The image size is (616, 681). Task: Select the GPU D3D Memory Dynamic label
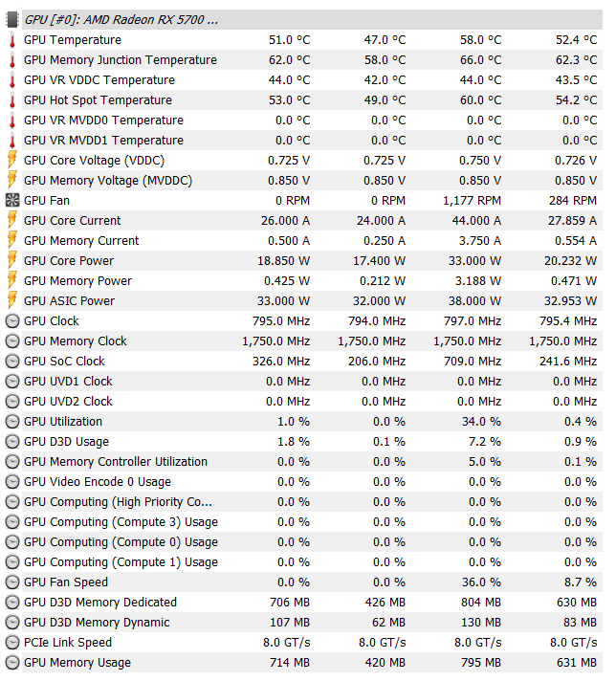pos(97,623)
